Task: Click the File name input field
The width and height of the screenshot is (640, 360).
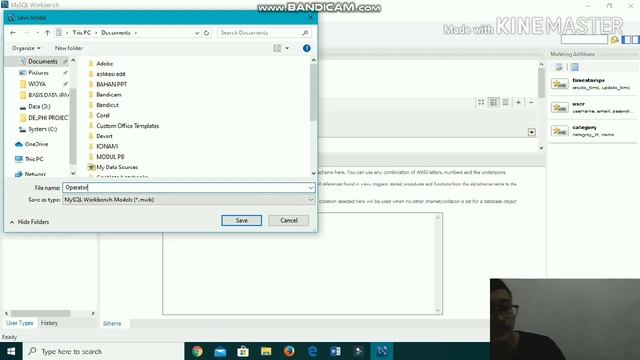Action: [x=185, y=188]
